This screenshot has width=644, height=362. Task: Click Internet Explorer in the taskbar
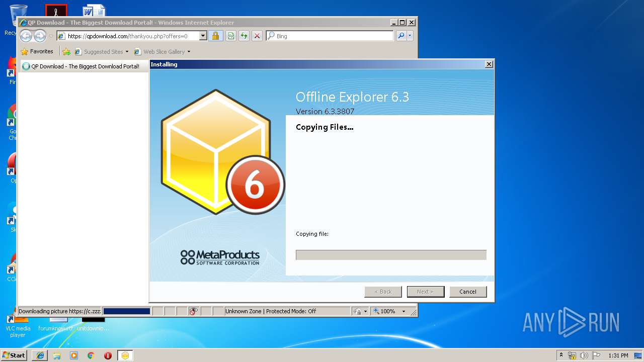pos(40,355)
